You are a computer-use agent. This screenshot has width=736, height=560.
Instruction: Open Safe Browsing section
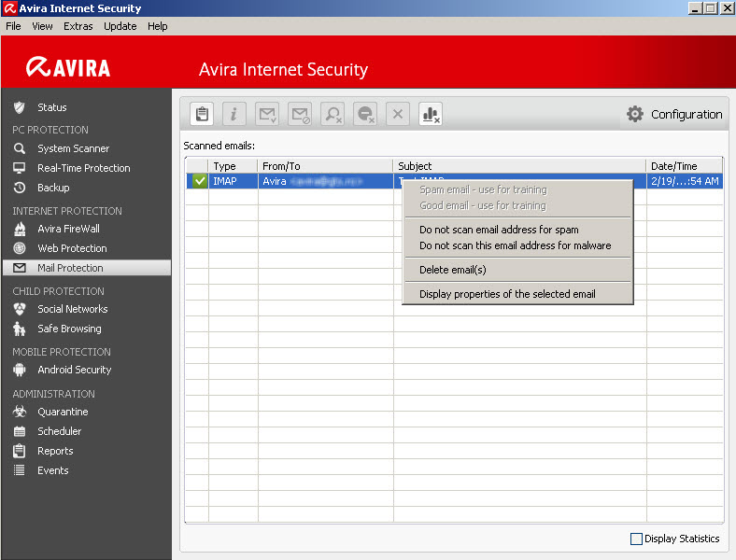pyautogui.click(x=69, y=329)
